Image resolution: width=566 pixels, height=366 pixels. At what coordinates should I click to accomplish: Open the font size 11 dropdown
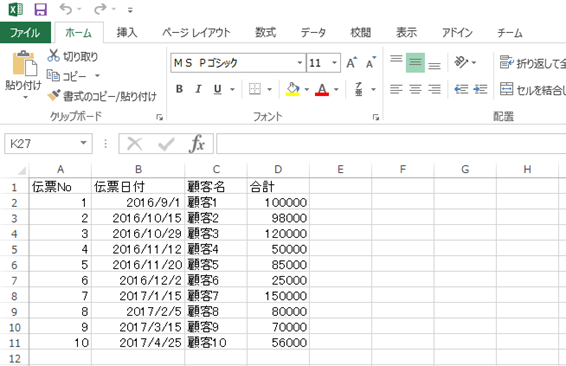[x=335, y=63]
